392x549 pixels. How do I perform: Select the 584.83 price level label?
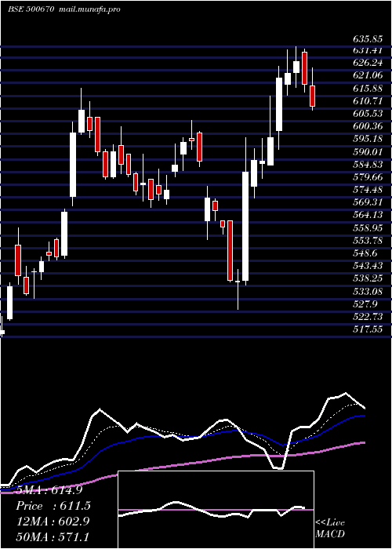(367, 164)
